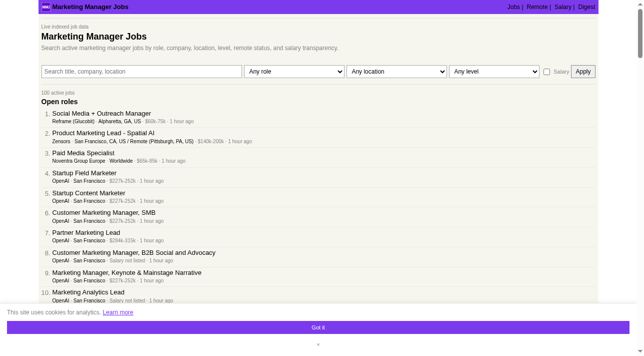Open Partner Marketing Lead job
The width and height of the screenshot is (644, 356).
[x=86, y=233]
